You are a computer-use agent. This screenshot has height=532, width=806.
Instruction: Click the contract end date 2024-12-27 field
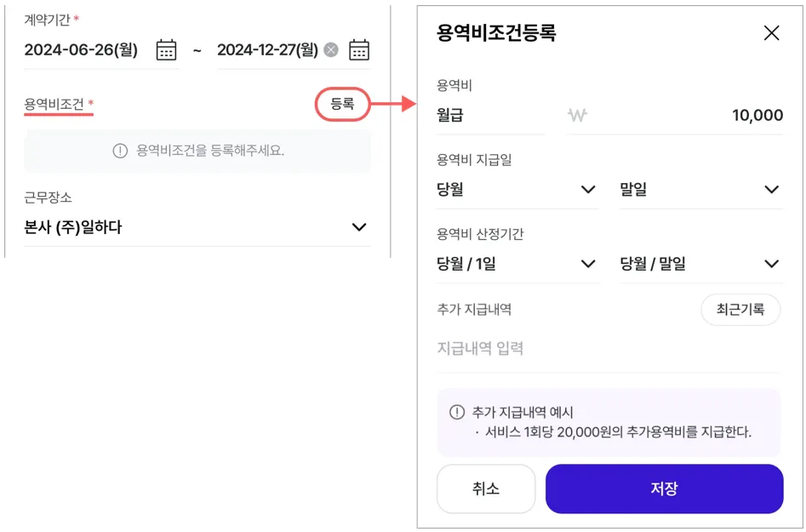coord(267,50)
